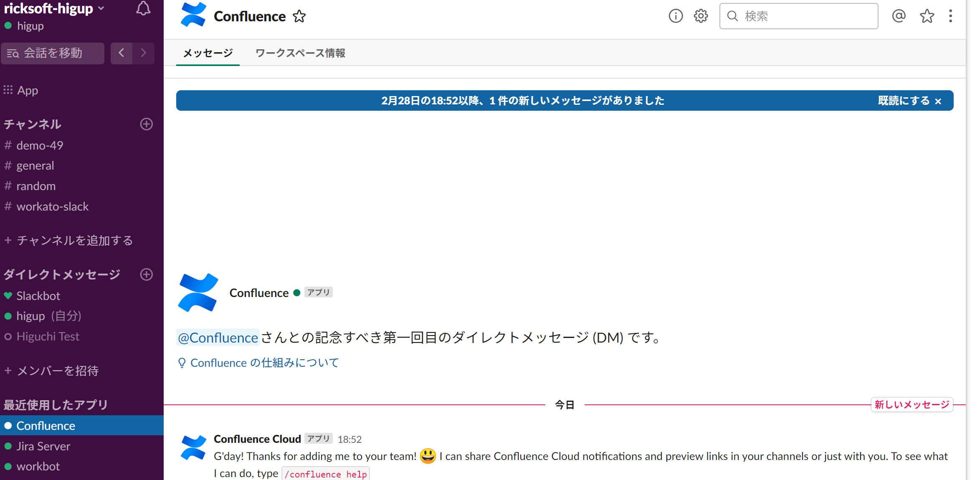Expand the ricksoft-higup workspace menu
Viewport: 980px width, 480px height.
(x=54, y=8)
